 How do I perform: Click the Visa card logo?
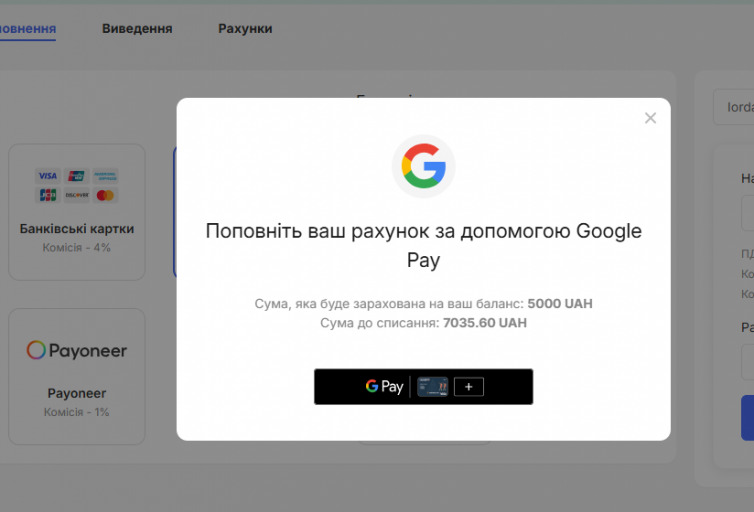point(48,176)
